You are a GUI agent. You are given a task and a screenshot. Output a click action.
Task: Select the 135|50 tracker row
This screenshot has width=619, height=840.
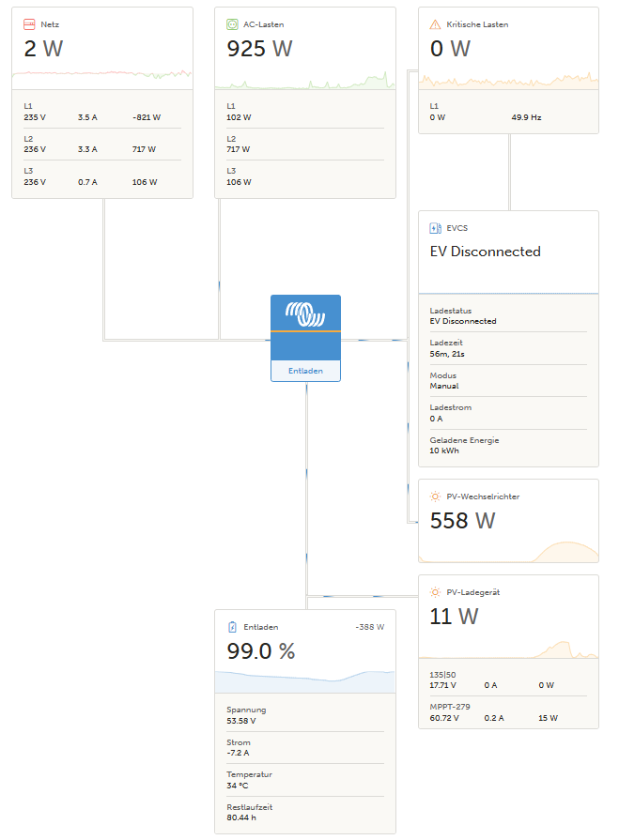507,680
